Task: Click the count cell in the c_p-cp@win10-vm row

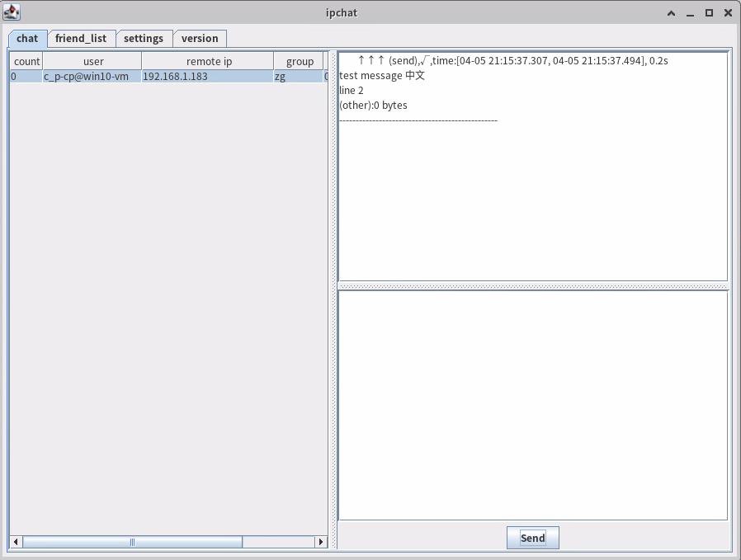Action: click(26, 77)
